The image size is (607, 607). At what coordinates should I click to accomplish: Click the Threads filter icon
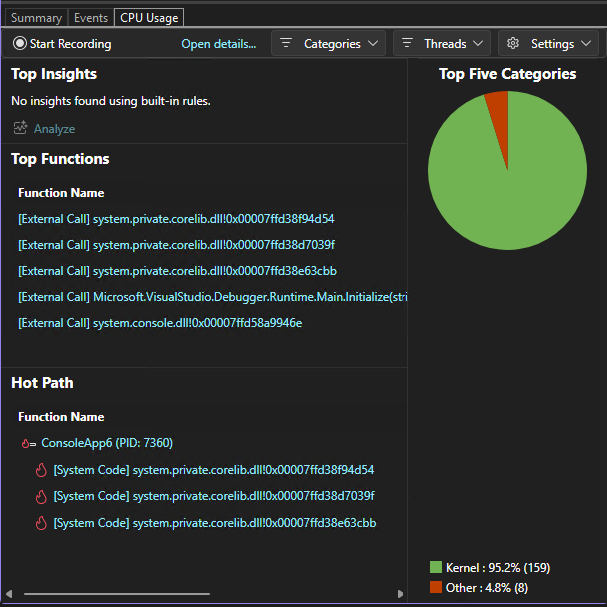point(407,44)
